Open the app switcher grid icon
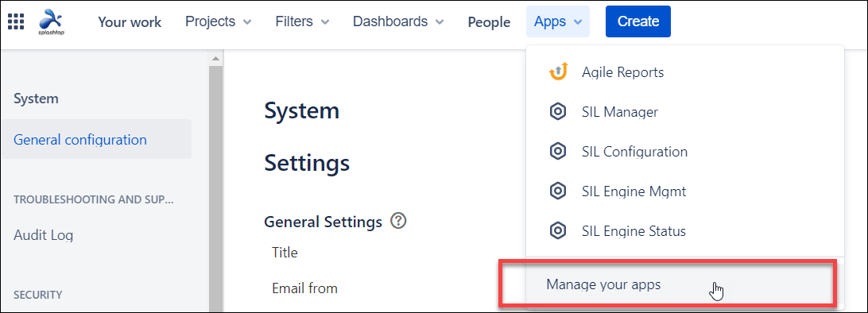The width and height of the screenshot is (868, 313). (x=16, y=21)
